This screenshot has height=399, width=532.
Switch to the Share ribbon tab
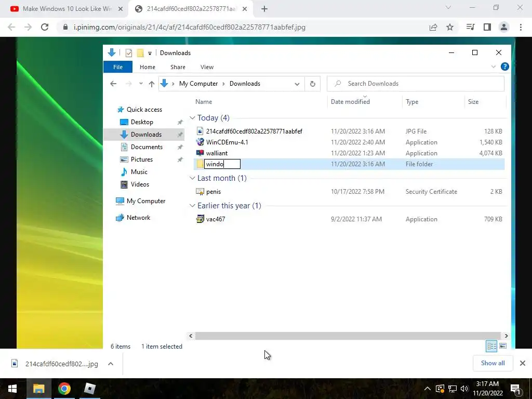point(178,67)
